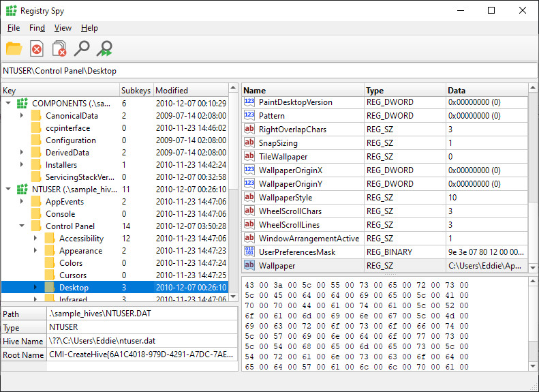Click values list scrollbar up arrow
Screen dimensions: 539x392
click(533, 88)
